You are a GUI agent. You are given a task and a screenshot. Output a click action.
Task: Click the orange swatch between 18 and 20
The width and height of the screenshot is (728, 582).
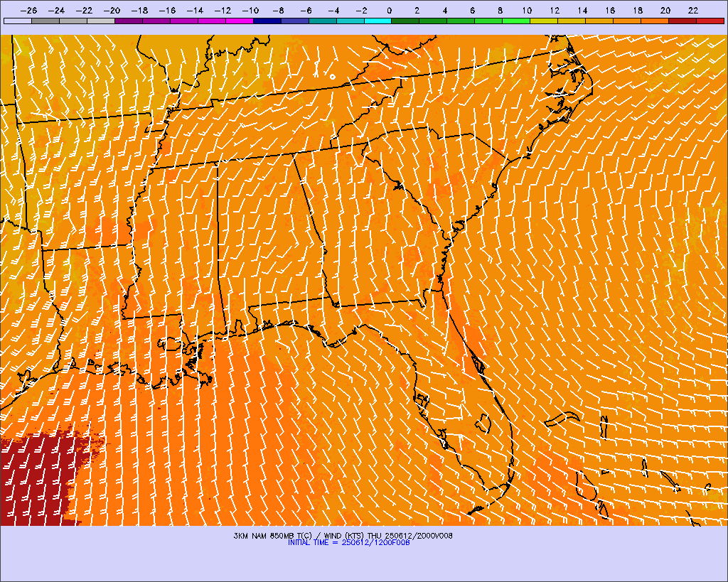tap(655, 21)
